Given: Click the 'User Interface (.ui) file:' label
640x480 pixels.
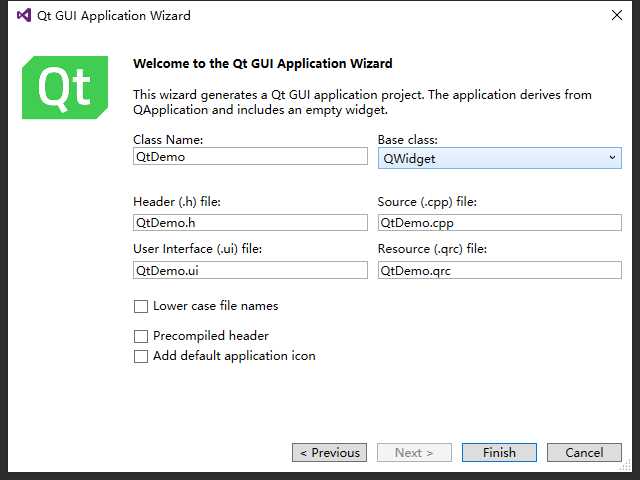Looking at the screenshot, I should [x=198, y=249].
